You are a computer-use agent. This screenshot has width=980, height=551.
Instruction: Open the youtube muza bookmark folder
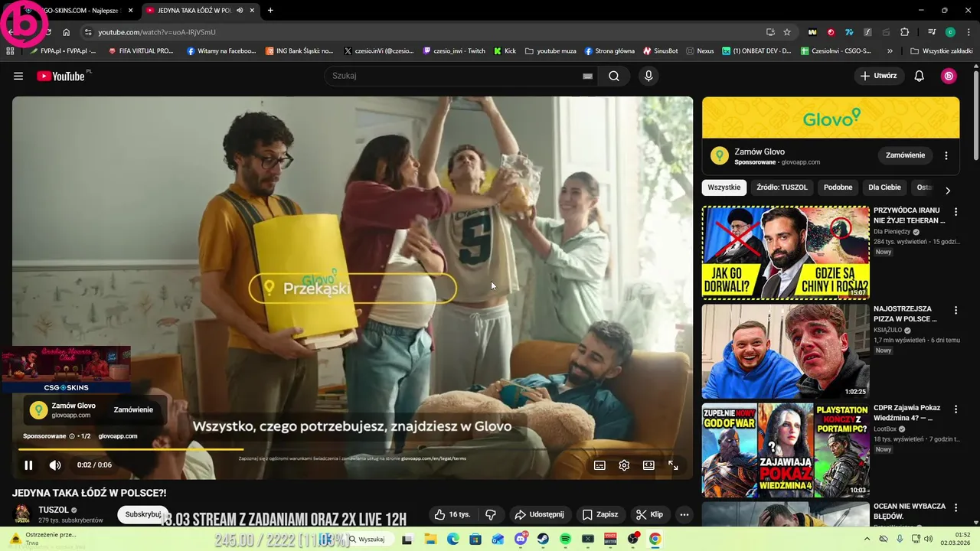(x=550, y=51)
